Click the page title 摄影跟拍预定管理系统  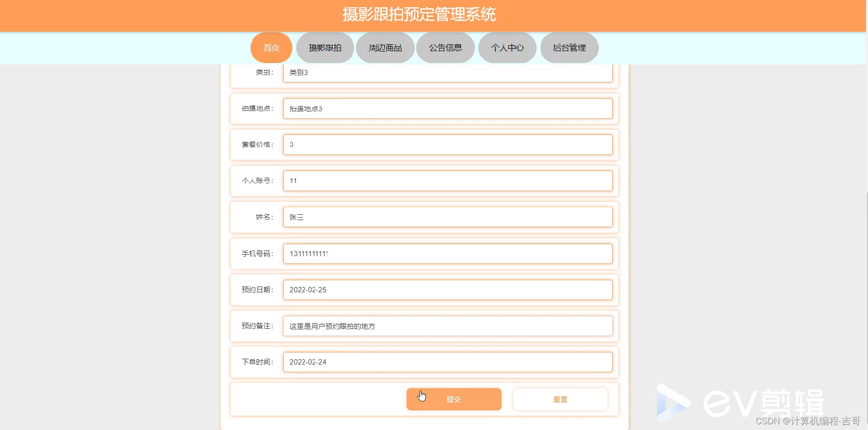(x=419, y=14)
